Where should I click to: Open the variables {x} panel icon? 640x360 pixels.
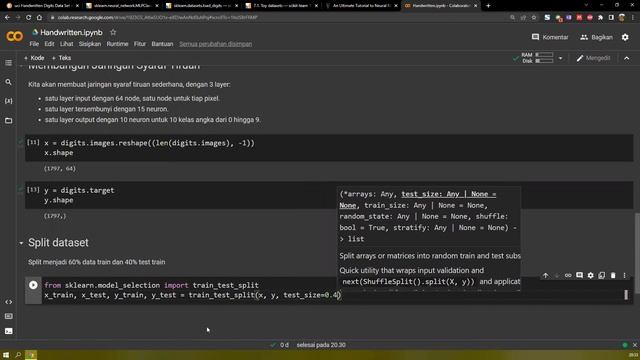(8, 101)
